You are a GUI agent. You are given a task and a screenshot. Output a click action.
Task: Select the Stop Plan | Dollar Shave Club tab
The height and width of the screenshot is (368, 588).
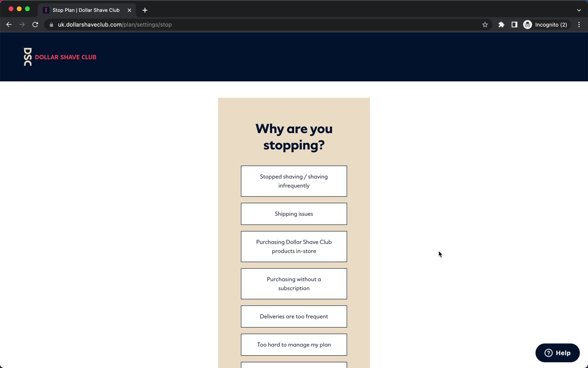(87, 10)
